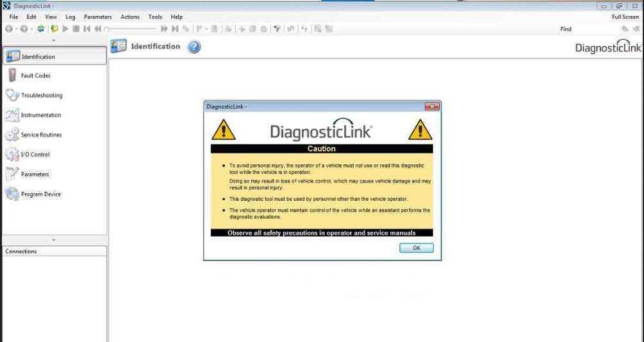Open the Program Device panel
The image size is (644, 342).
pos(54,194)
